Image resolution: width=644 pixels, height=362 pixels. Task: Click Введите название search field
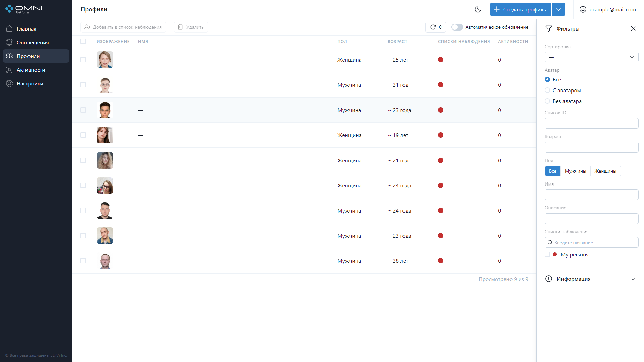click(591, 242)
